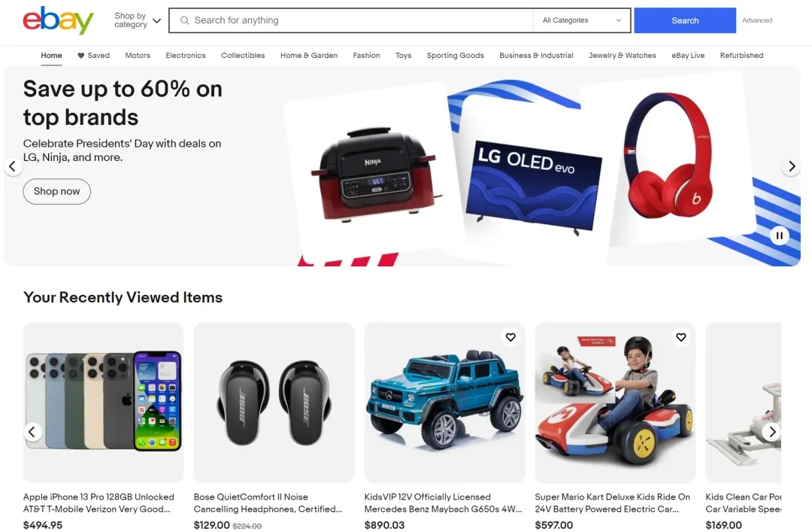The width and height of the screenshot is (812, 532).
Task: Go to previous hero banner slide
Action: tap(13, 166)
